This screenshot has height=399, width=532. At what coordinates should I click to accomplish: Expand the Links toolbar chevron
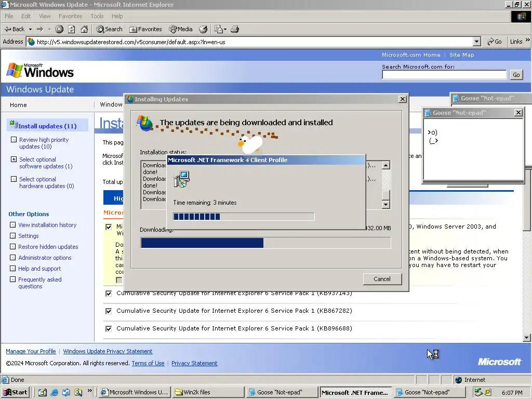(528, 40)
